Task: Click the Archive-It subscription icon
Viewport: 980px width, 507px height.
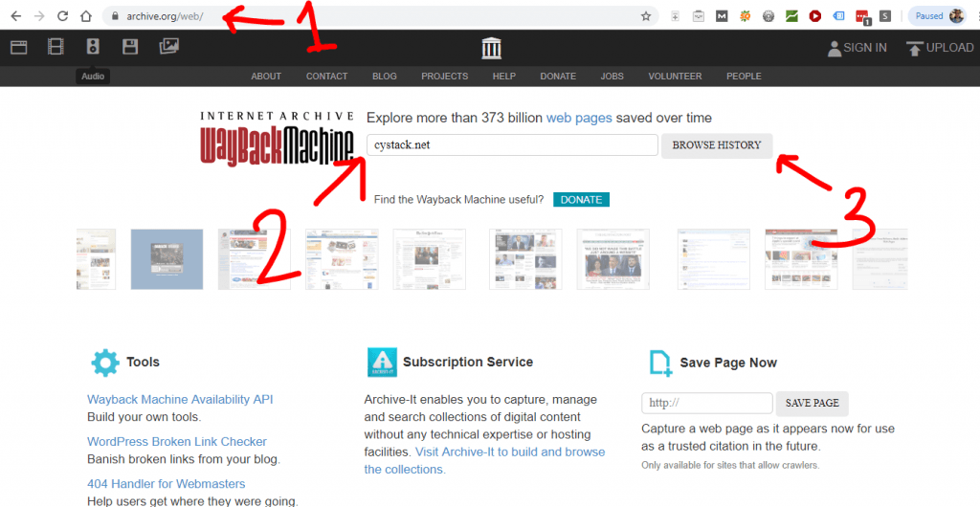Action: 382,363
